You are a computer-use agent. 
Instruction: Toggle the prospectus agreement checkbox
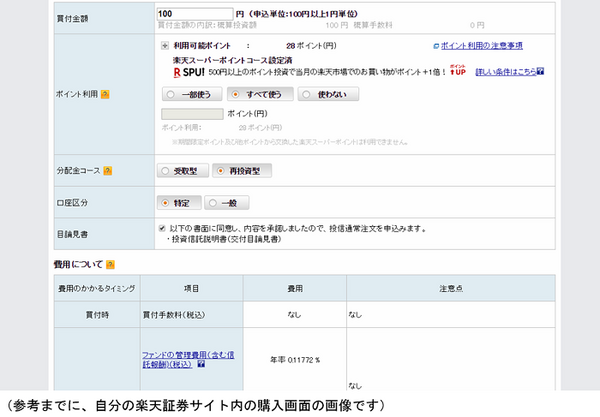coord(162,228)
